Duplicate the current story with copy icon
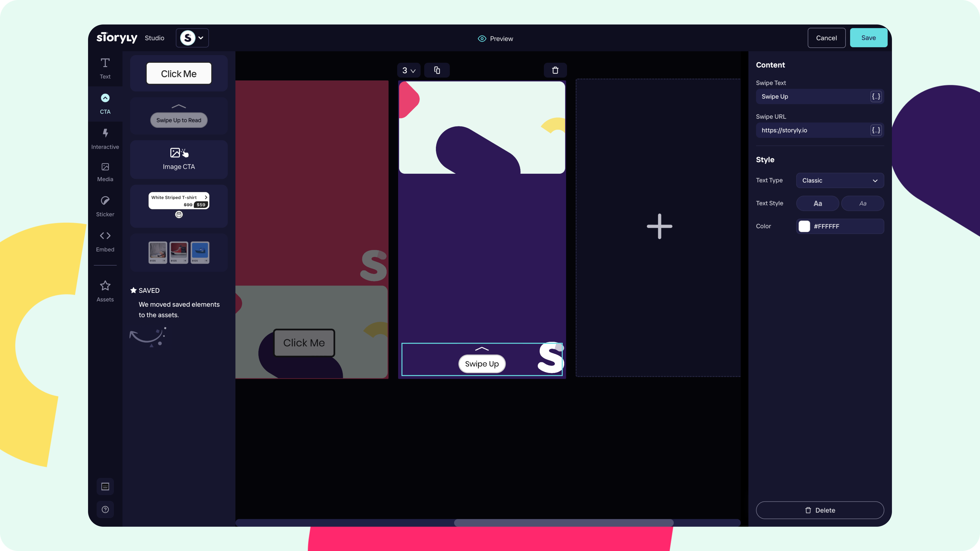Viewport: 980px width, 551px height. pyautogui.click(x=437, y=70)
